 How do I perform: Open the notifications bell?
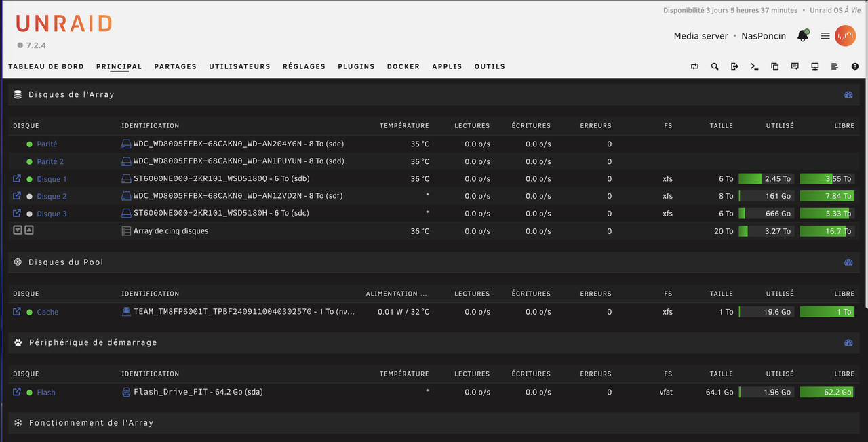(x=803, y=36)
